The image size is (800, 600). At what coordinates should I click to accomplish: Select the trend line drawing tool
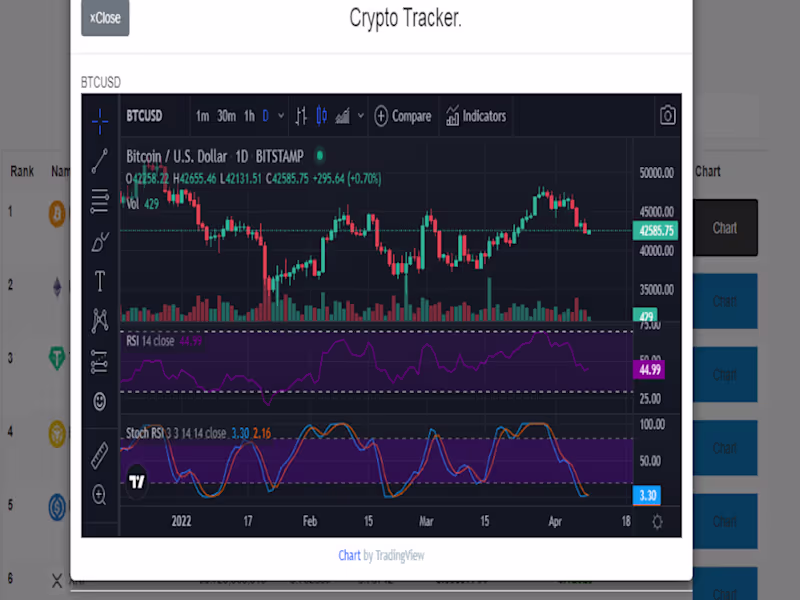99,162
